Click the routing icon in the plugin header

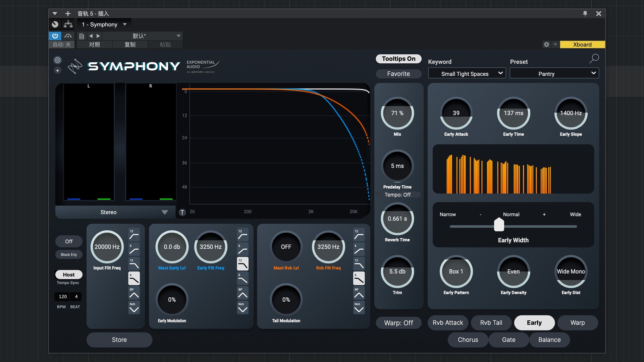click(68, 24)
